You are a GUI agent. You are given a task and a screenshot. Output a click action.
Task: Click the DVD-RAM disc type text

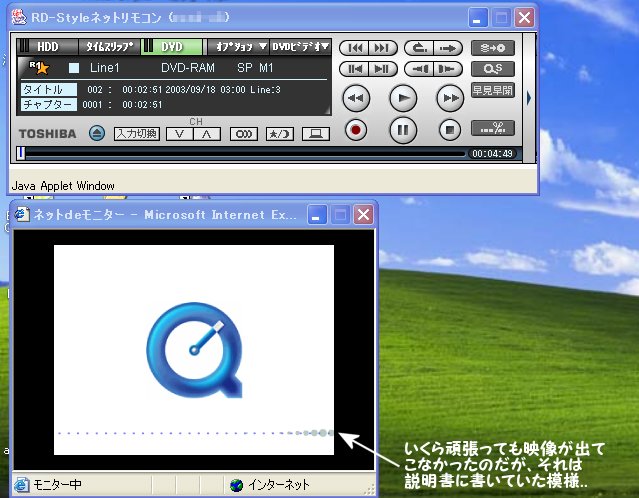188,68
